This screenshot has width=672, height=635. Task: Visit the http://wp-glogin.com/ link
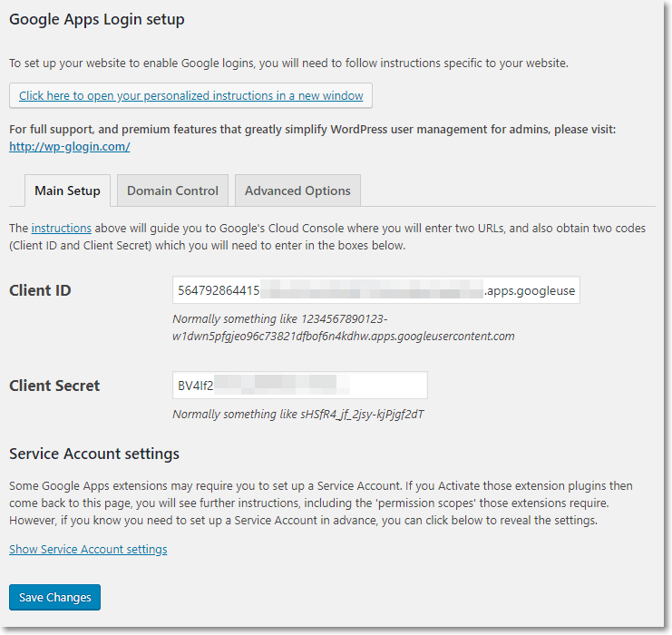70,147
